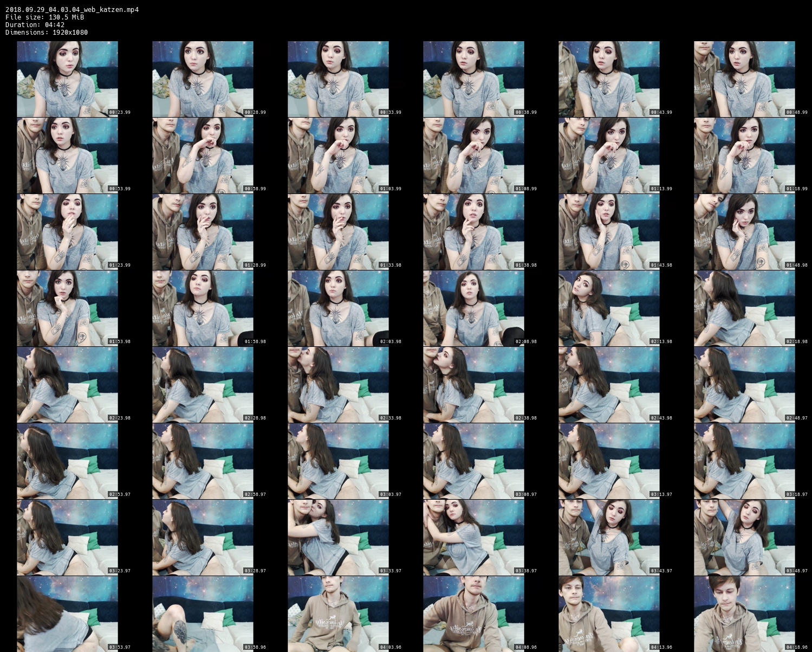The image size is (812, 652).
Task: Click the filename text 2018.09.29_04.03.04_web_katzen.mp4
Action: (x=72, y=9)
